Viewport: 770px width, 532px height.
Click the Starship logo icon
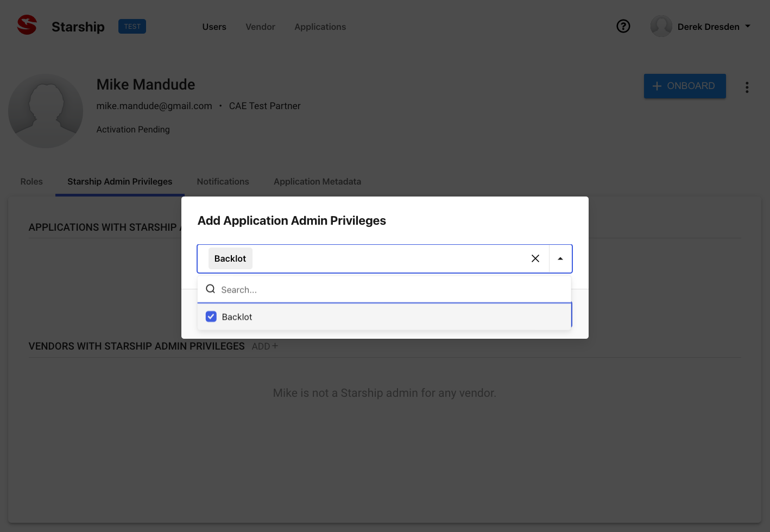tap(27, 26)
